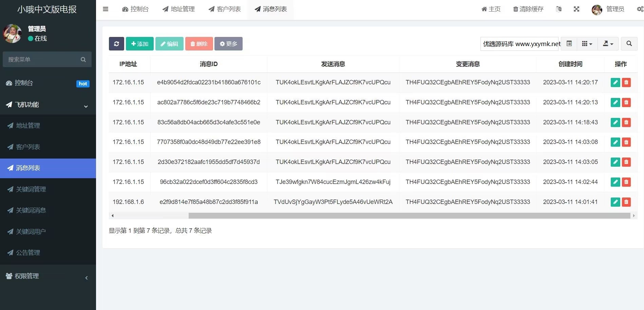644x310 pixels.
Task: Open the language translate icon
Action: coord(559,9)
